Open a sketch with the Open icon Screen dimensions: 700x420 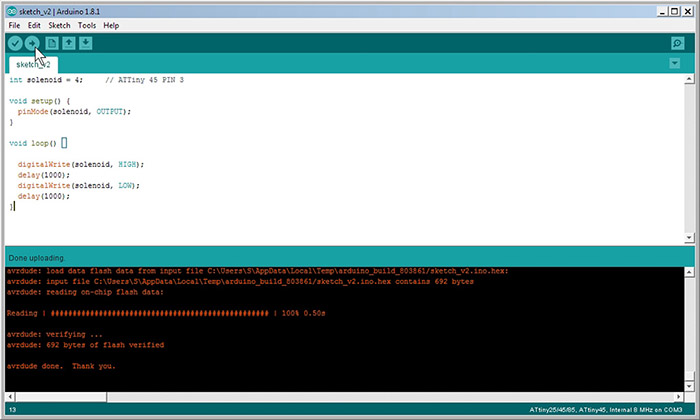[x=69, y=43]
